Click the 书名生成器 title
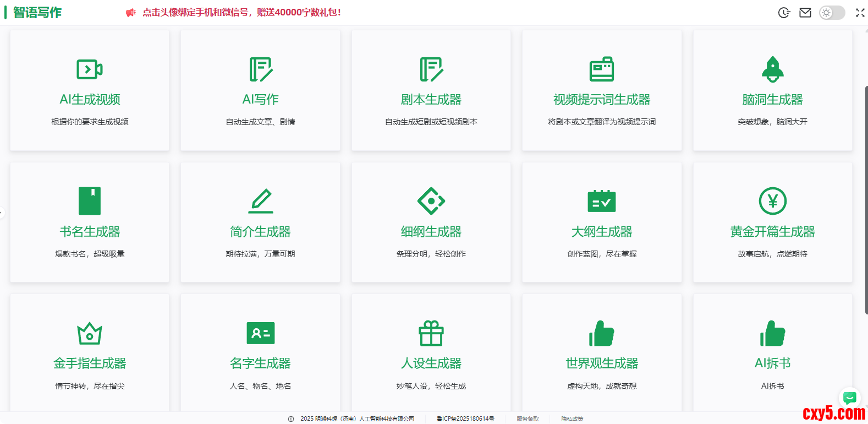868x424 pixels. [x=90, y=232]
